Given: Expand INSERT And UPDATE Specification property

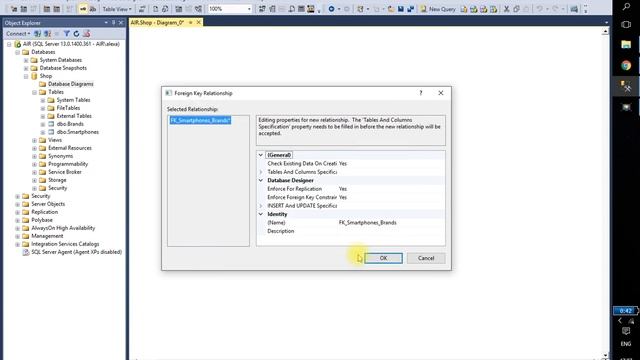Looking at the screenshot, I should 260,206.
